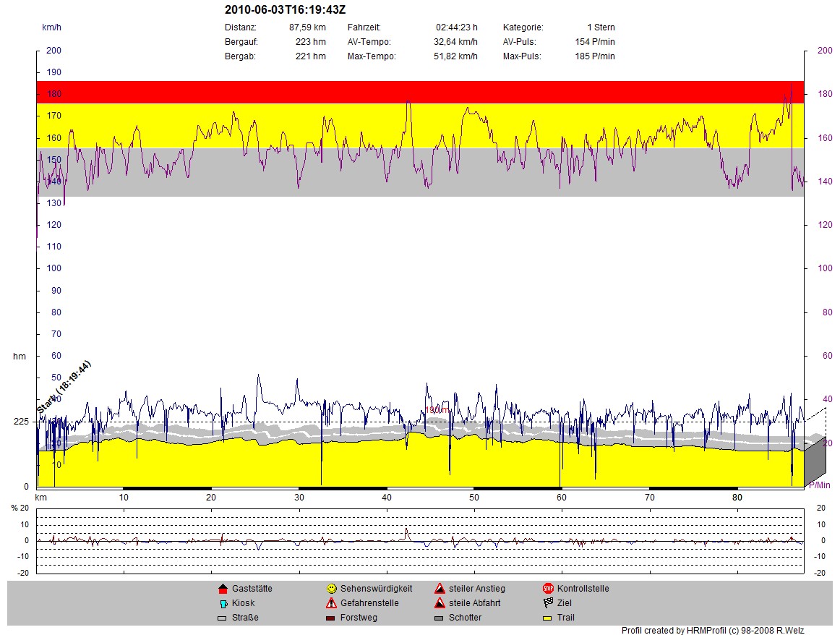The width and height of the screenshot is (840, 635).
Task: Click the Gefahrenstelle warning triangle icon
Action: tap(331, 603)
